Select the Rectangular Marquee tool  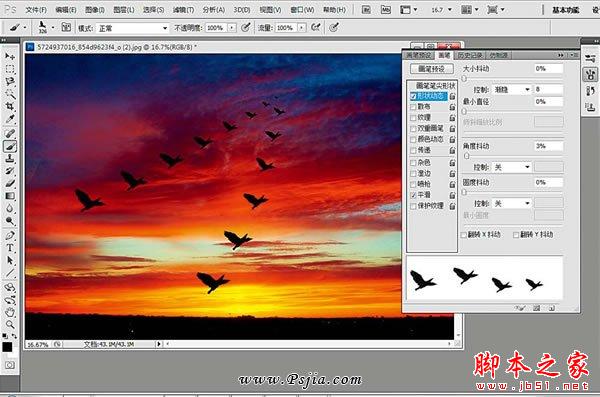pyautogui.click(x=10, y=69)
